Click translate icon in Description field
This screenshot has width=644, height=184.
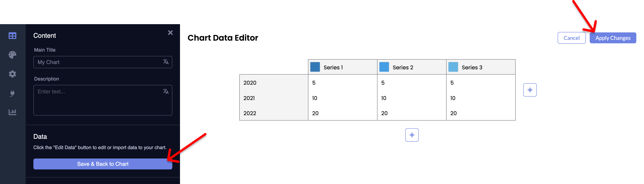166,91
